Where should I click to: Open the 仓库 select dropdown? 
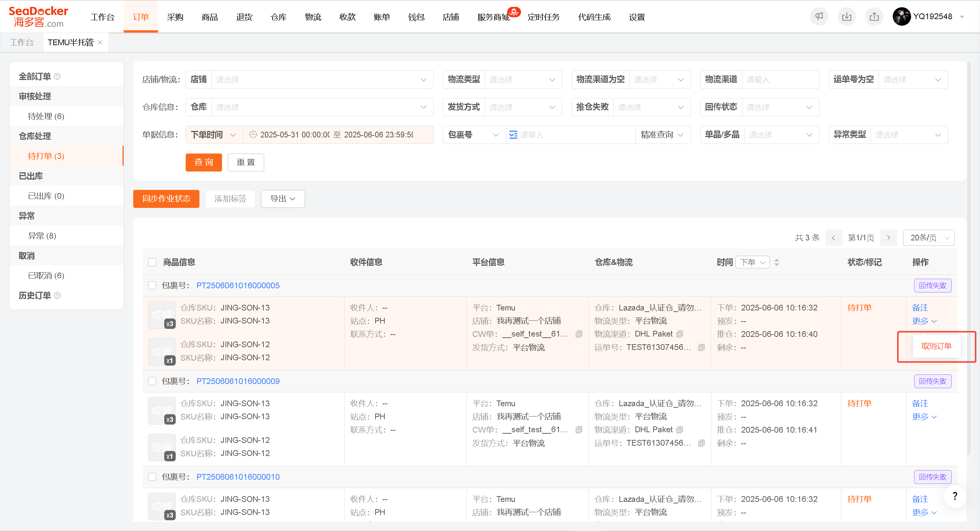(322, 107)
